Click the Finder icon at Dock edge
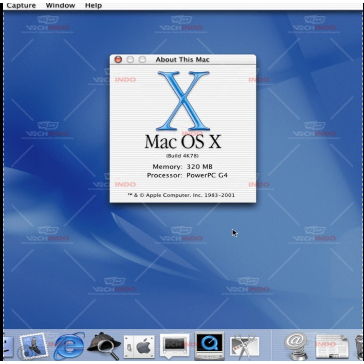Viewport: 364px width, 364px height. click(8, 347)
